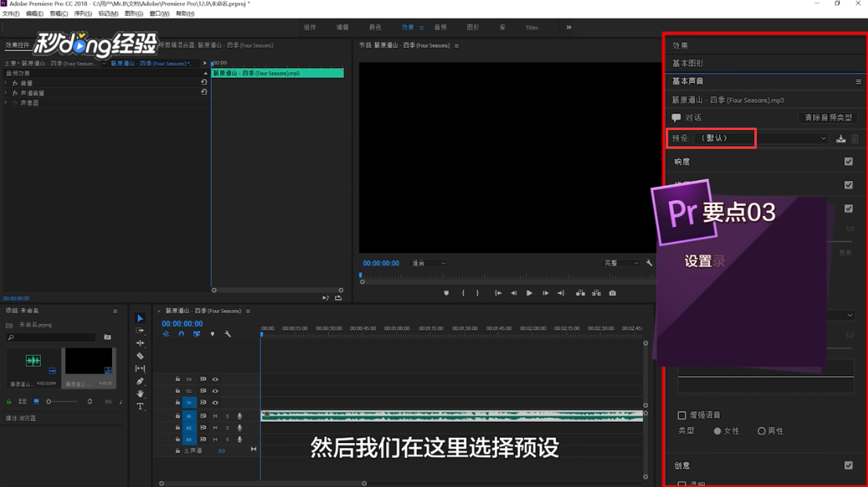Reset the 声道音量 effect

(x=204, y=92)
